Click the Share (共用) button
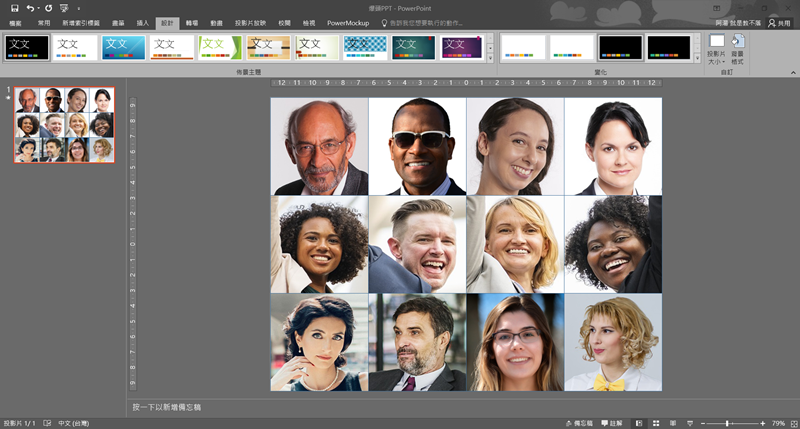800x429 pixels. [779, 22]
